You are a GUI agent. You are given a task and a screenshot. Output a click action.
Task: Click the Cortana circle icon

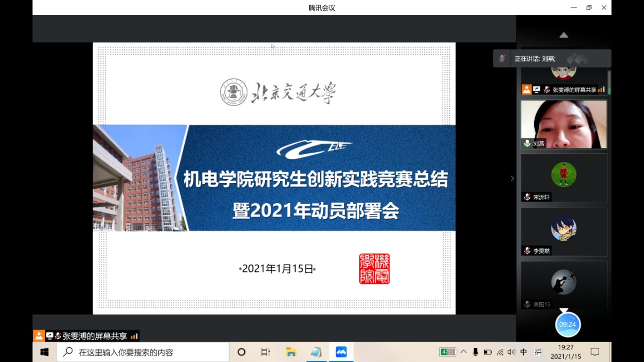coord(241,352)
